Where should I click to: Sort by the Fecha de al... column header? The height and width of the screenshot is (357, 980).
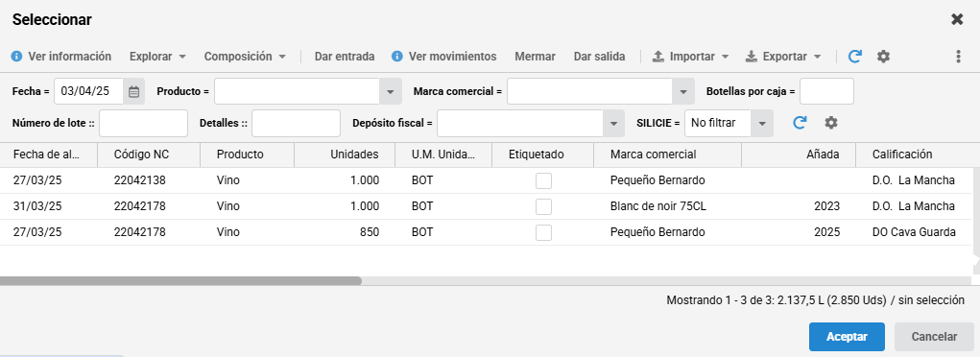pyautogui.click(x=49, y=155)
